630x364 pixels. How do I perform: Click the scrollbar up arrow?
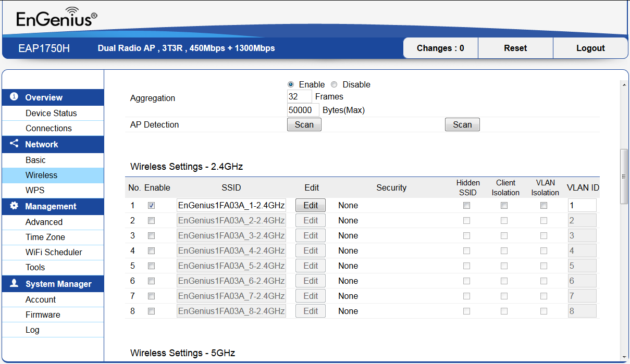click(624, 84)
